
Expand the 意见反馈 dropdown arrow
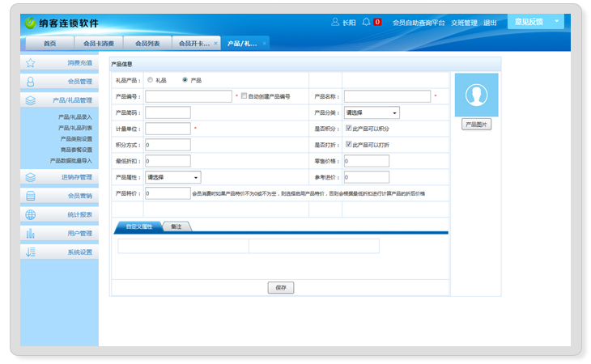click(x=556, y=22)
